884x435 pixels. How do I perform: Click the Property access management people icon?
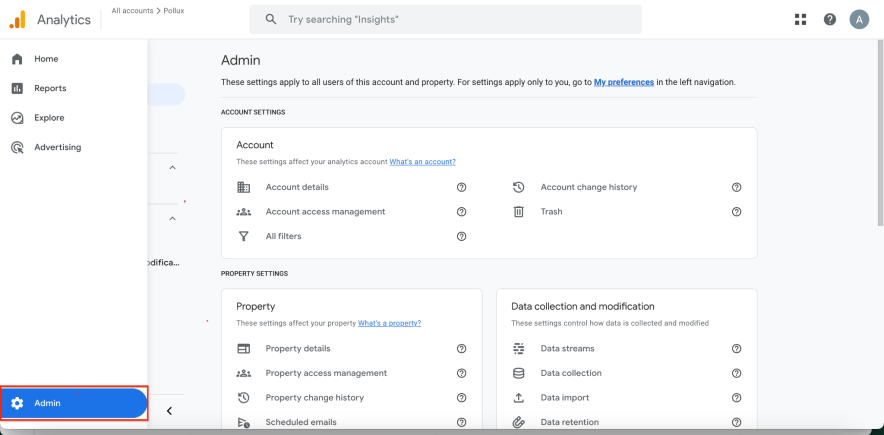click(244, 373)
